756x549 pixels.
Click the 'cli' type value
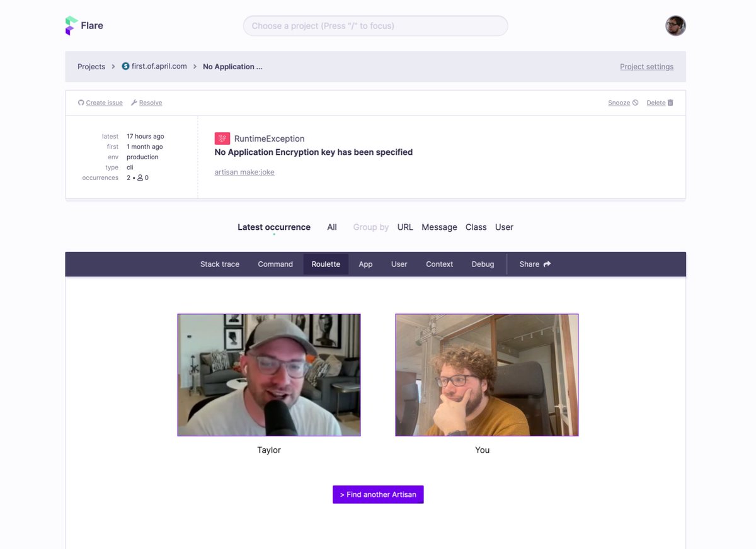(x=130, y=167)
